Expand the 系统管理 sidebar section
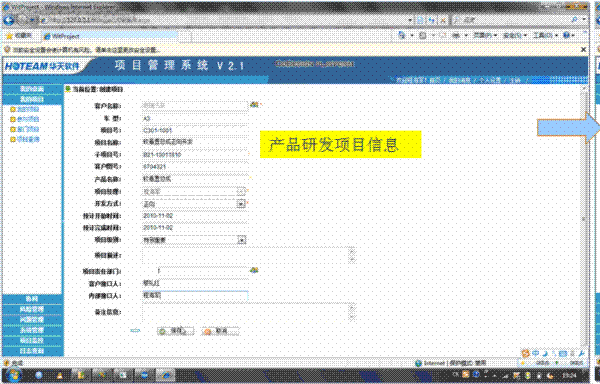This screenshot has width=600, height=384. coord(32,330)
